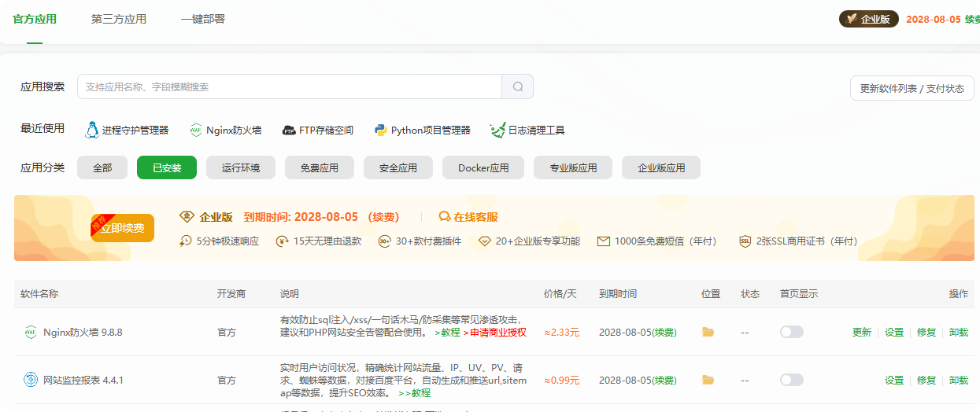Select the 运行环境 category filter
The height and width of the screenshot is (412, 980).
pyautogui.click(x=241, y=167)
